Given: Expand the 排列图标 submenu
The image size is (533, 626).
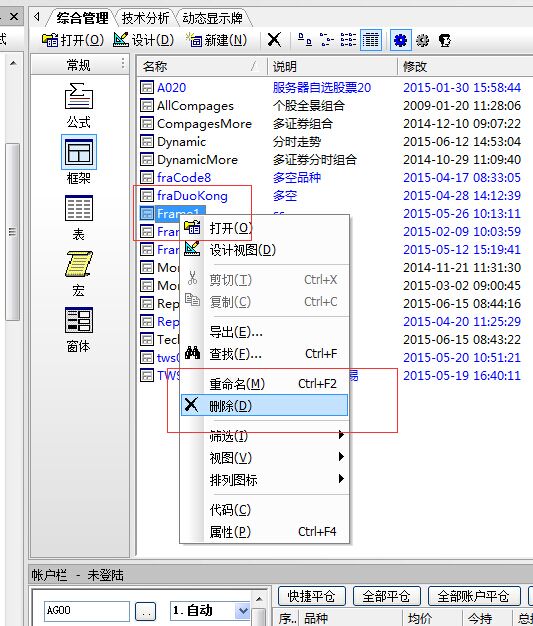Looking at the screenshot, I should [x=265, y=479].
